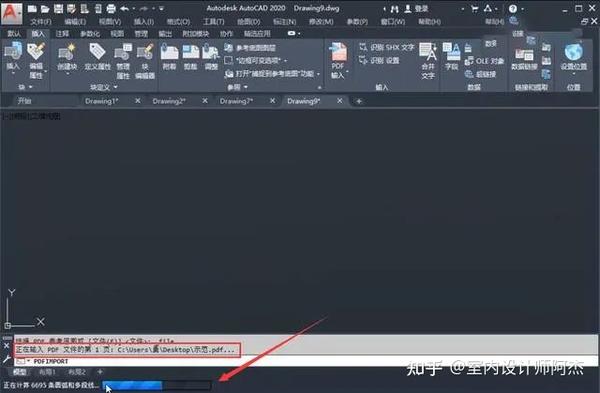
Task: Click the Autodesk App Store cart icon
Action: tap(474, 8)
